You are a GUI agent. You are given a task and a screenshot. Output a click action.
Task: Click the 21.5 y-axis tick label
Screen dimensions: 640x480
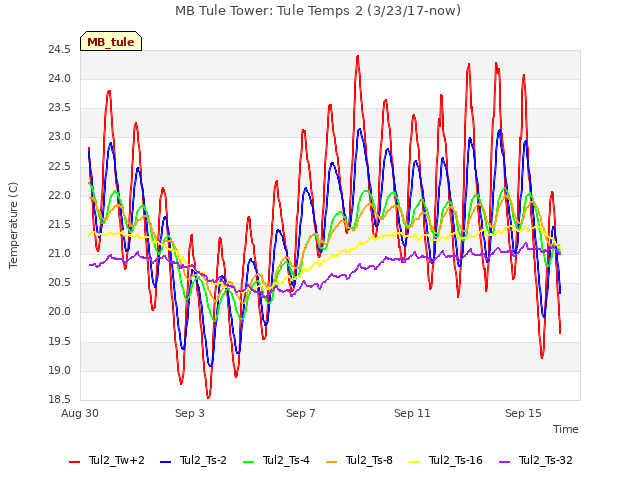pyautogui.click(x=60, y=225)
